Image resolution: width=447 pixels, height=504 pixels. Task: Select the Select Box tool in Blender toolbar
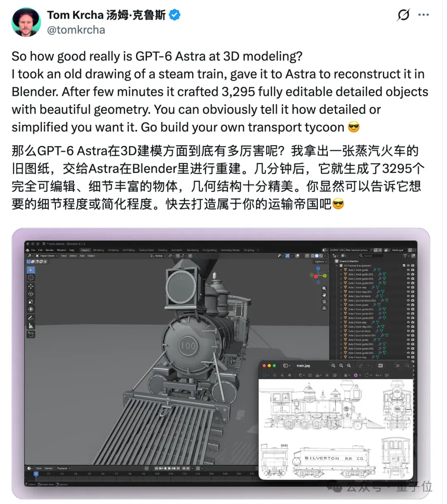click(31, 270)
